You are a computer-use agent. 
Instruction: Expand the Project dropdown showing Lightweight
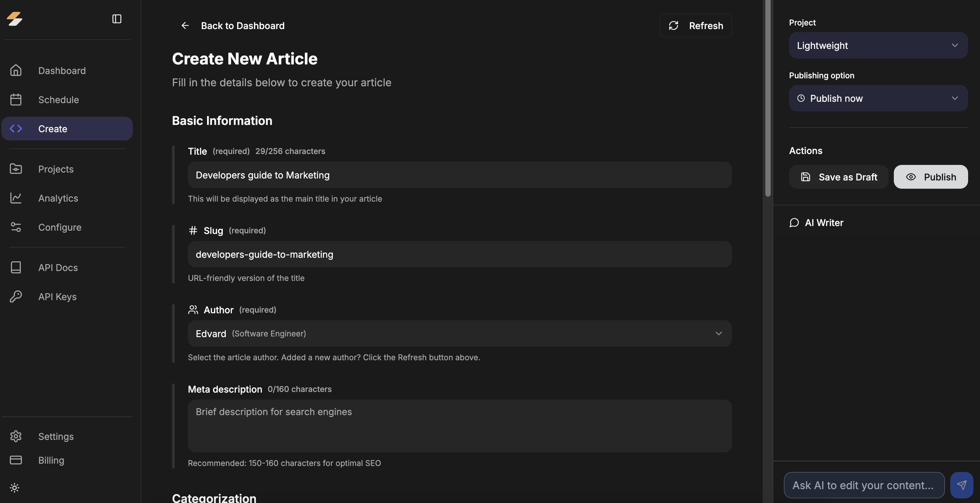(878, 45)
